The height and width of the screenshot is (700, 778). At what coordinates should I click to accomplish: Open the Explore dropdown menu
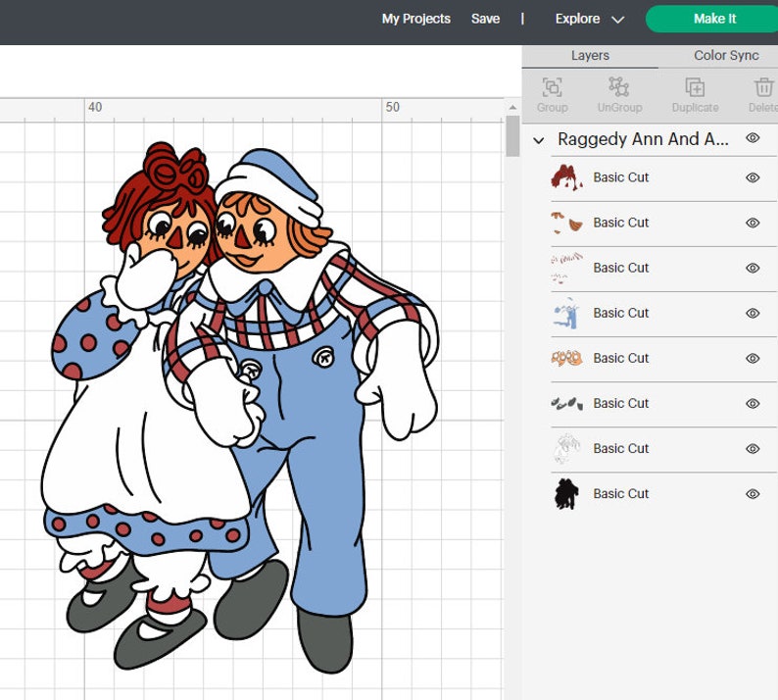pyautogui.click(x=590, y=19)
